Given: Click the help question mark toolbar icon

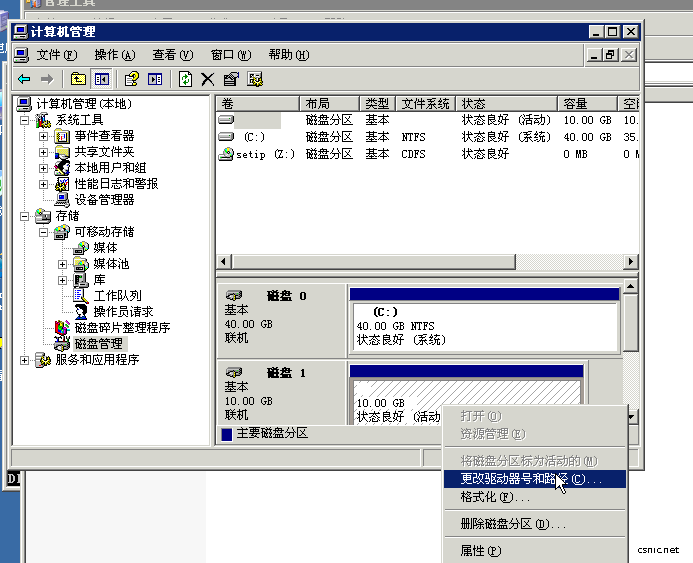Looking at the screenshot, I should tap(131, 79).
